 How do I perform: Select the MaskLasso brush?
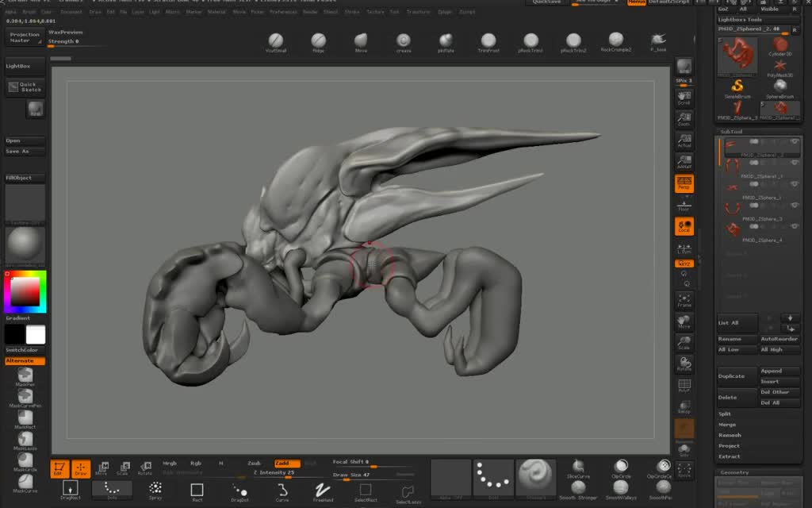coord(25,441)
